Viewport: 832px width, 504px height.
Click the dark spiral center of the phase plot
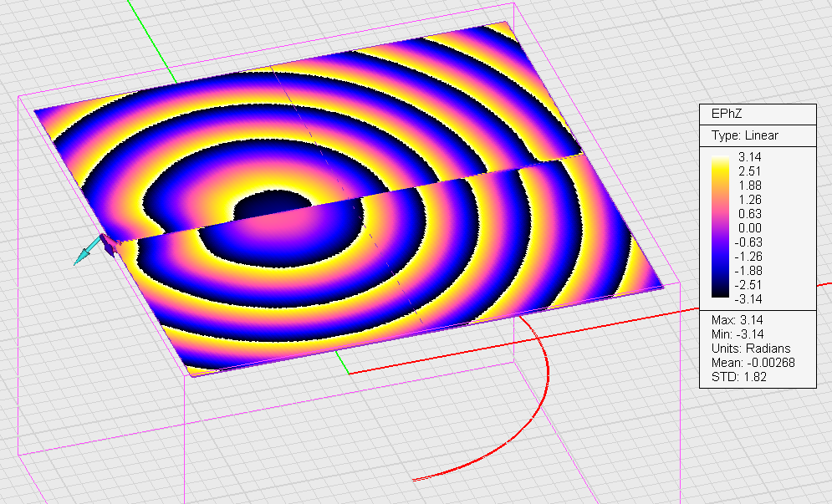(269, 208)
